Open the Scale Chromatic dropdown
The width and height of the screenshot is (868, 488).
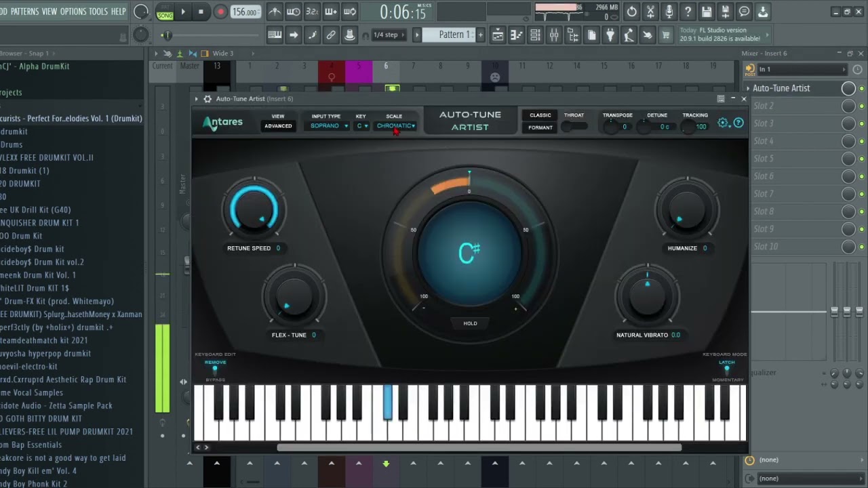(396, 126)
